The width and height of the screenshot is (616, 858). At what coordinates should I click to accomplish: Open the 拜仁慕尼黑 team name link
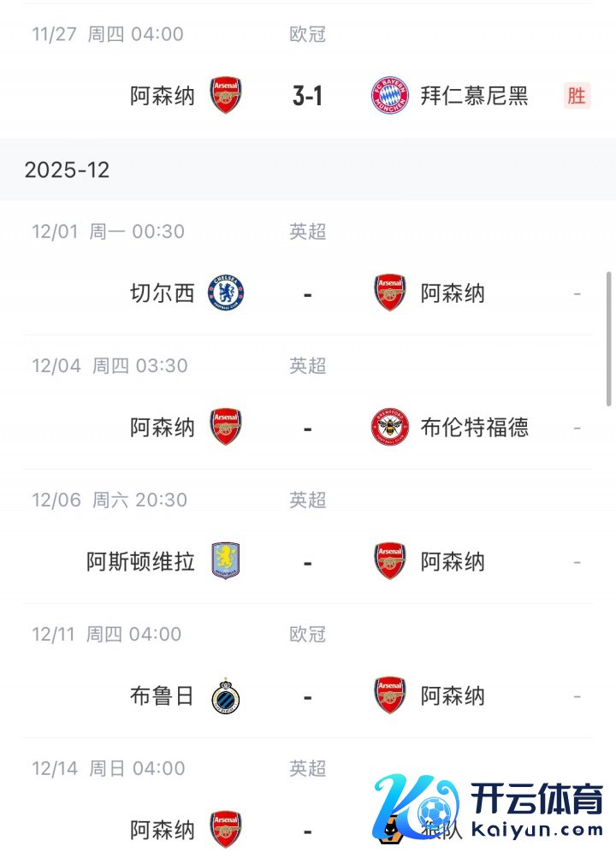[474, 96]
